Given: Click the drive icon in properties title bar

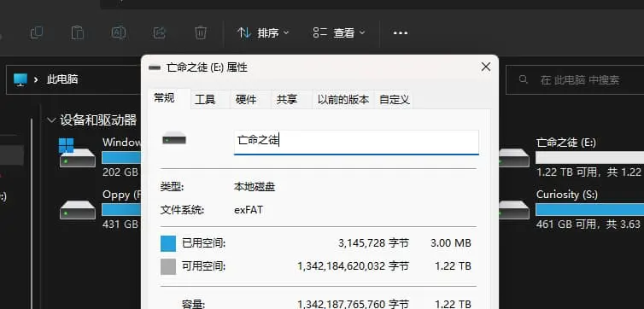Looking at the screenshot, I should [155, 67].
